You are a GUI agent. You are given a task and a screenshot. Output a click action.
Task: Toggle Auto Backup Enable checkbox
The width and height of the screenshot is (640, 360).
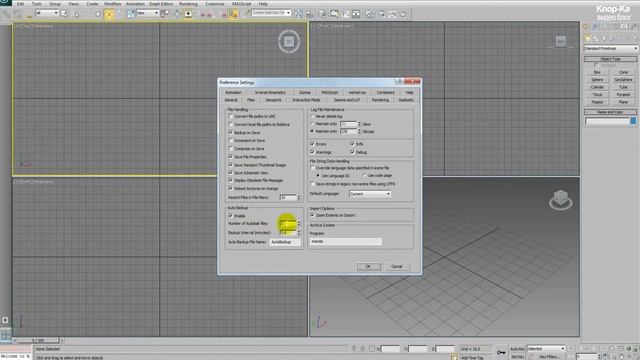[231, 216]
